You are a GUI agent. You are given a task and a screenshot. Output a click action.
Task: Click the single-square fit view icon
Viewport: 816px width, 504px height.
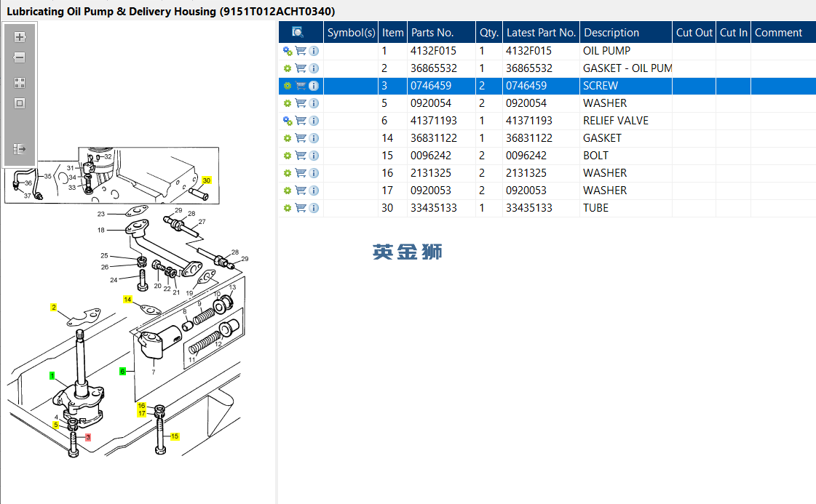[x=20, y=103]
